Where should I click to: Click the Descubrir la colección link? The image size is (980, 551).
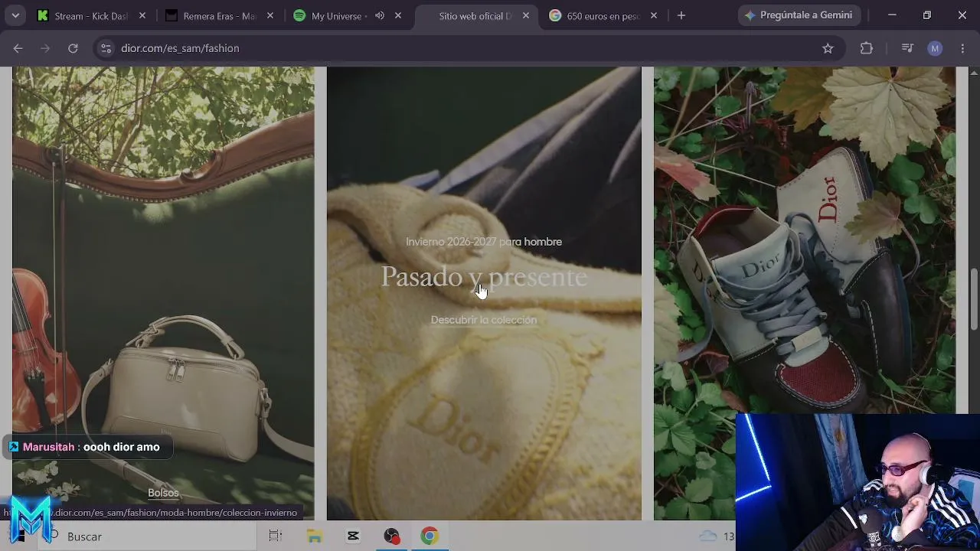(484, 320)
